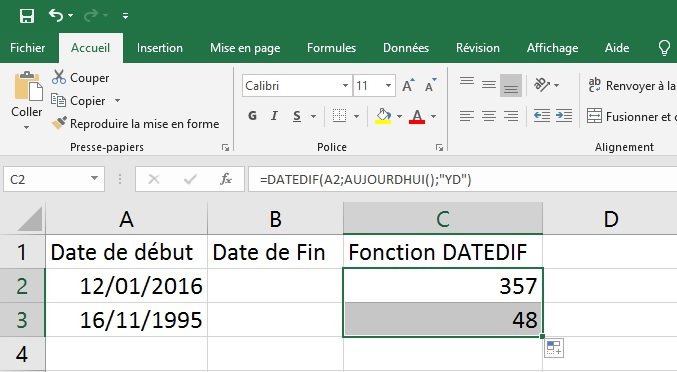Click Reproduire la mise en forme
The width and height of the screenshot is (677, 372).
tap(135, 124)
